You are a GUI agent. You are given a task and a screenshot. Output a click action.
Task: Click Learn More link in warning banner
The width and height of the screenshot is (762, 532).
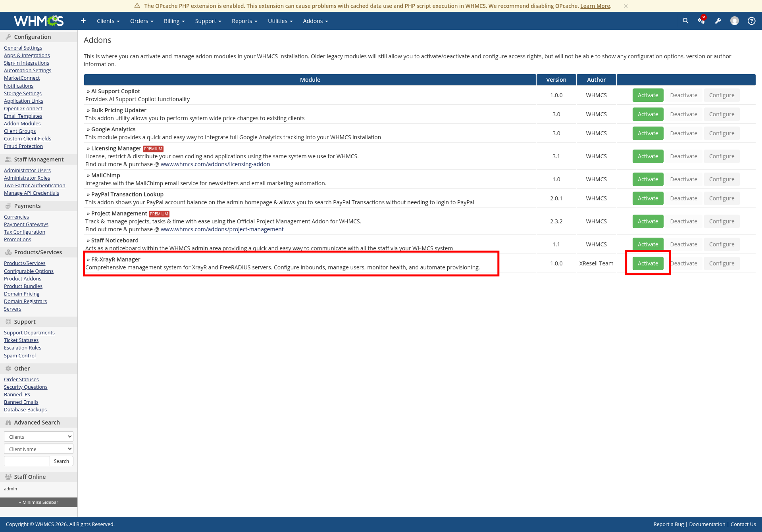pyautogui.click(x=595, y=6)
